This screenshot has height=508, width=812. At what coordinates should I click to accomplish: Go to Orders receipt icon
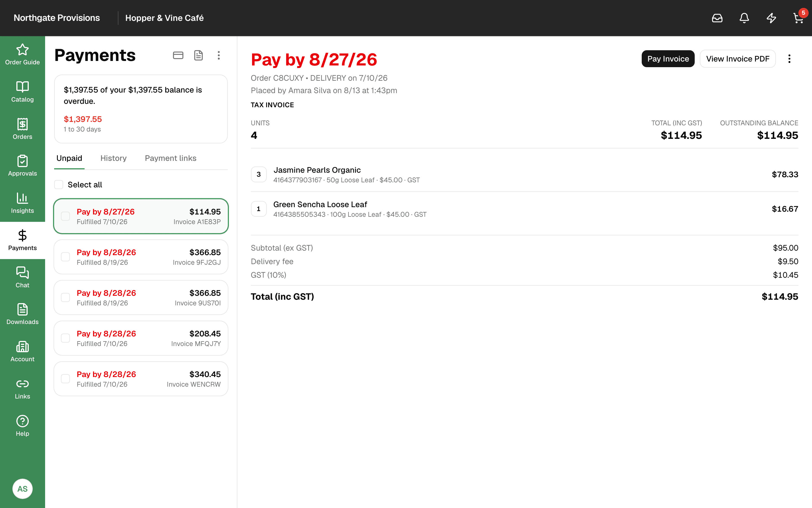(x=23, y=124)
